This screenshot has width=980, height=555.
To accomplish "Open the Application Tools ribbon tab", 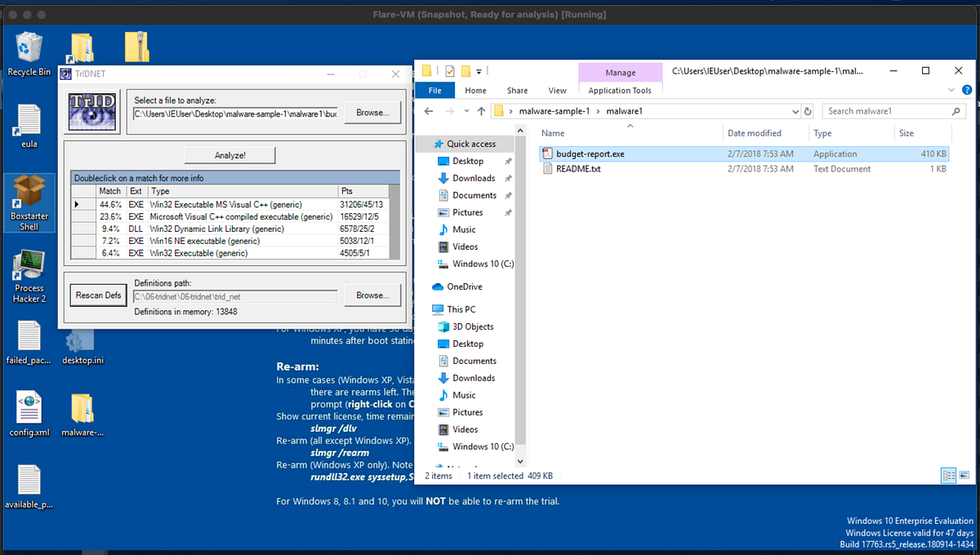I will pyautogui.click(x=620, y=90).
